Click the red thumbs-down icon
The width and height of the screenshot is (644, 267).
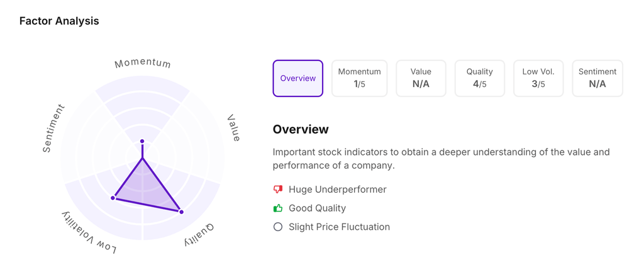(x=278, y=189)
